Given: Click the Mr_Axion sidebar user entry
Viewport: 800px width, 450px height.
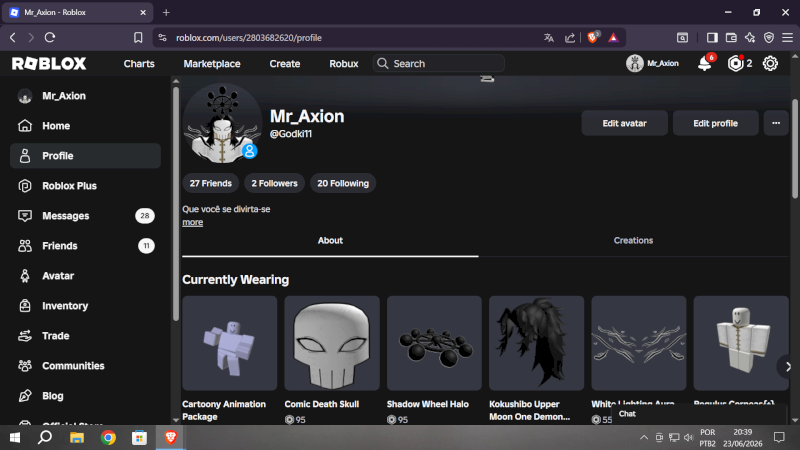Looking at the screenshot, I should 85,96.
